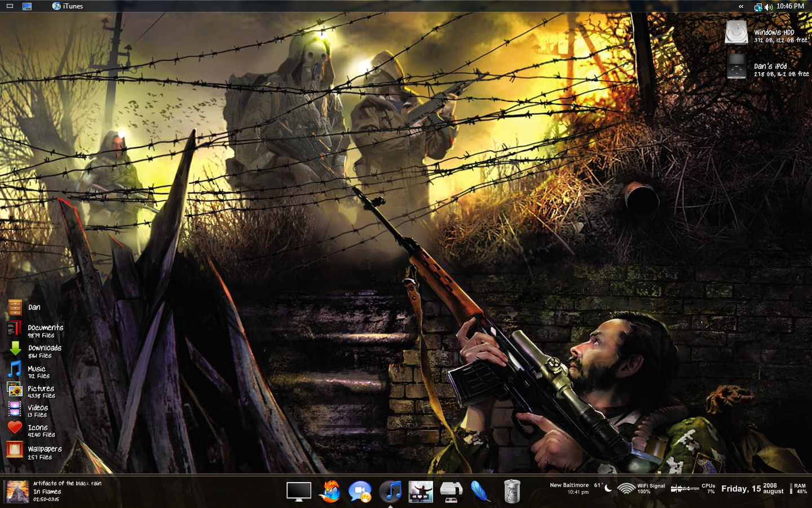Screen dimensions: 812x508
Task: Click 'Artifacts of the black rain' track title
Action: pyautogui.click(x=67, y=483)
